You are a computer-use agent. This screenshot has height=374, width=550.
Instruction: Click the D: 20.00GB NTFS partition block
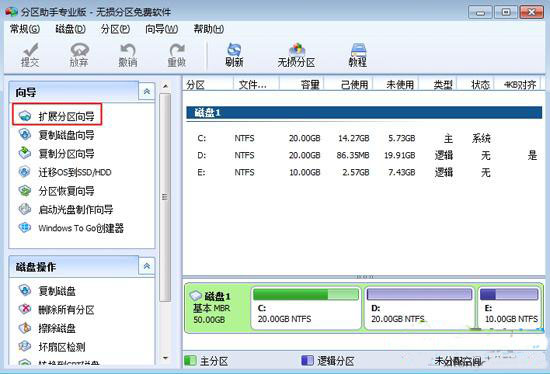[x=419, y=308]
